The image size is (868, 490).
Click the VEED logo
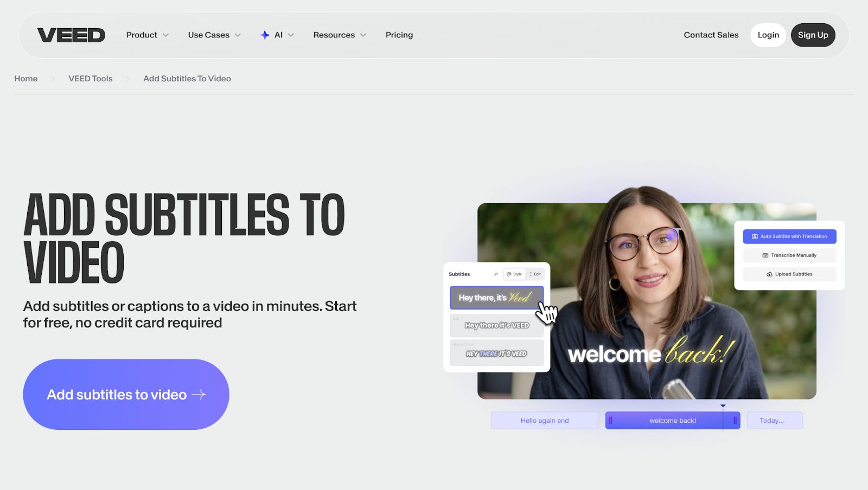[72, 35]
